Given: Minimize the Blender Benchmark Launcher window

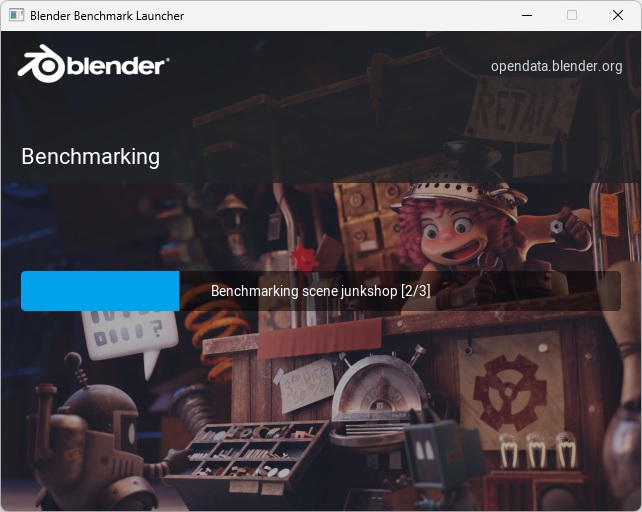Looking at the screenshot, I should tap(527, 15).
